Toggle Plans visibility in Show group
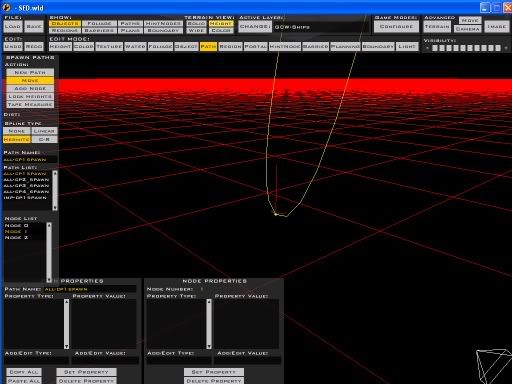The image size is (512, 384). 130,30
